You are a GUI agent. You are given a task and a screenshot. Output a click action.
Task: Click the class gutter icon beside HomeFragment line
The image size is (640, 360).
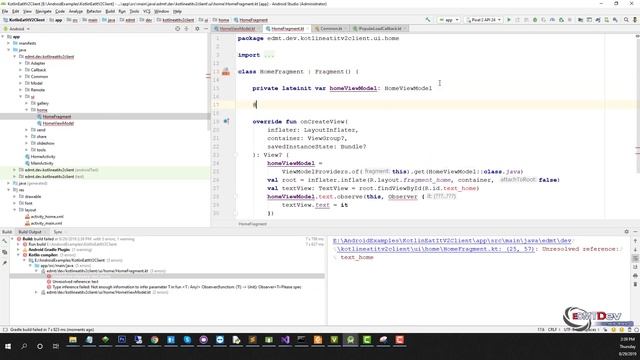(x=226, y=72)
